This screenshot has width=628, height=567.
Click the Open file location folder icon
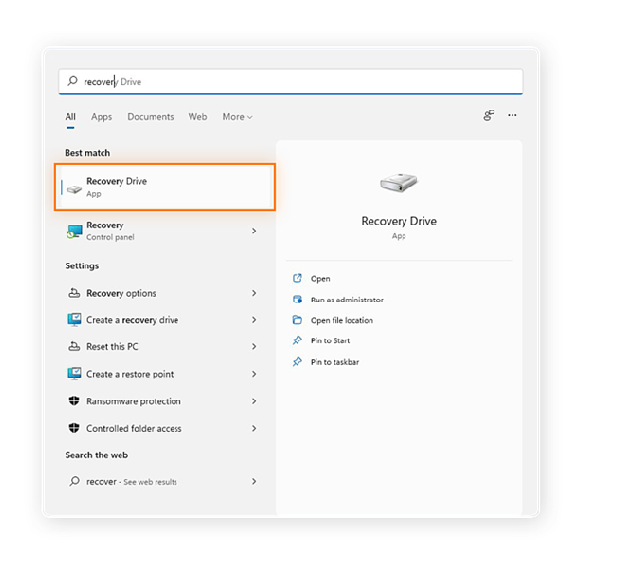point(297,320)
